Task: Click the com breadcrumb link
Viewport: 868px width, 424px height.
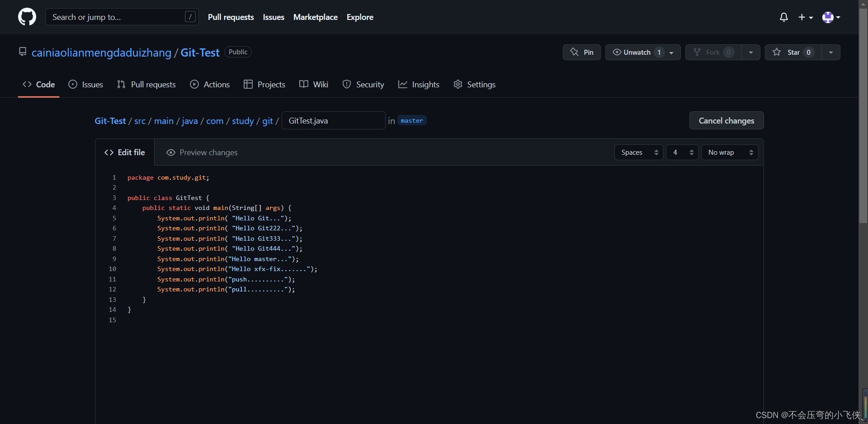Action: pos(215,121)
